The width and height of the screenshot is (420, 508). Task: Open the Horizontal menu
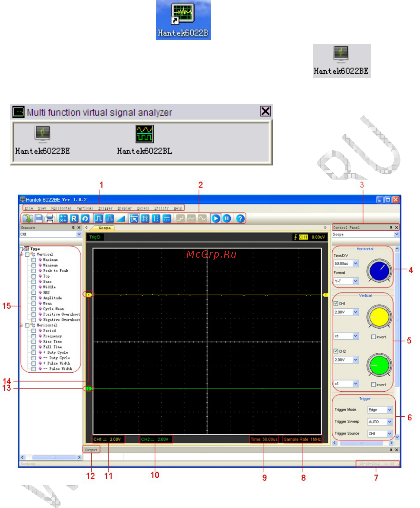coord(61,208)
